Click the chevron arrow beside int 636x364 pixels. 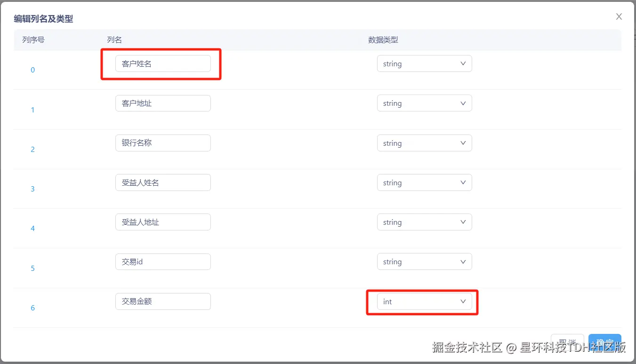click(463, 301)
